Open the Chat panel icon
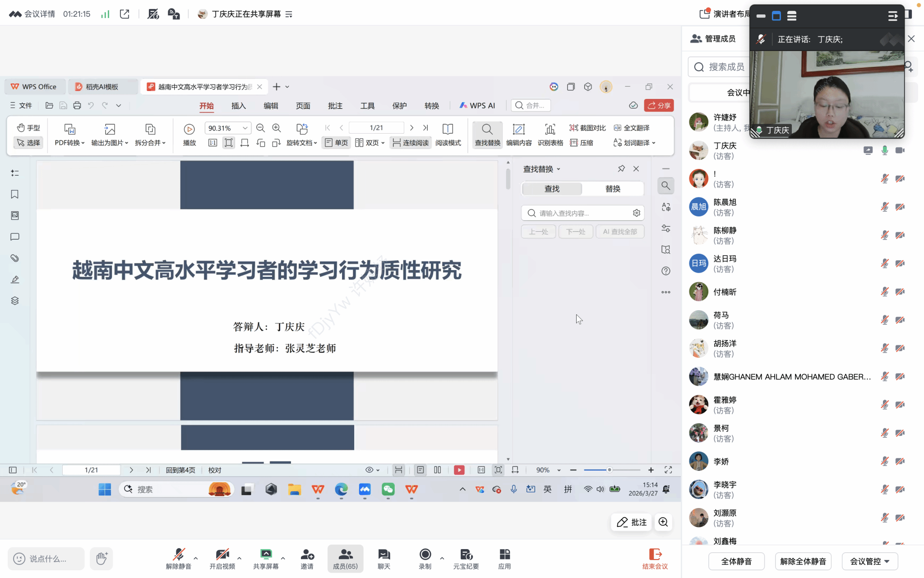The height and width of the screenshot is (578, 924). pyautogui.click(x=384, y=558)
